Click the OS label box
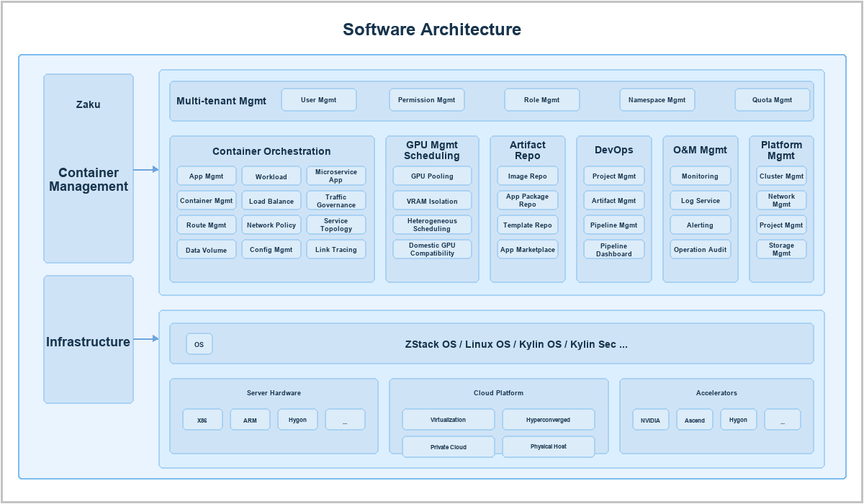Viewport: 864px width, 504px height. pos(199,344)
